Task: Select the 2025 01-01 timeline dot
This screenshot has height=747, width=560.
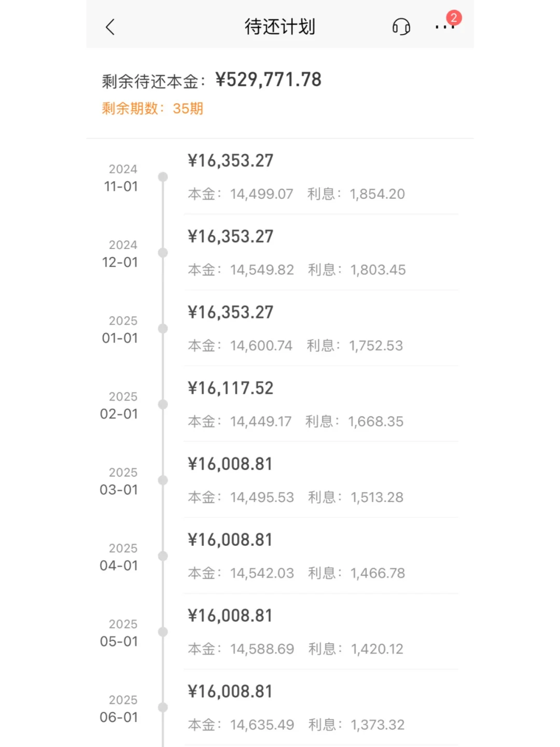Action: 163,328
